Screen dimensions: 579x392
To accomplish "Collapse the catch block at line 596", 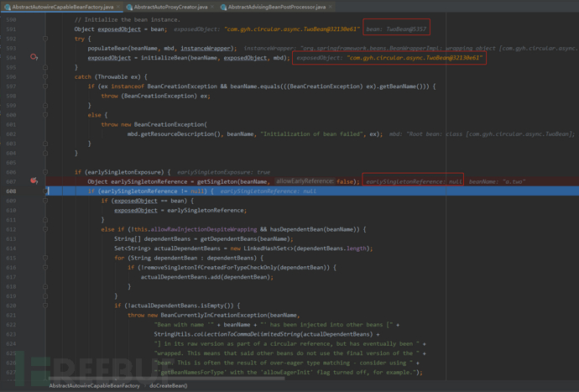I will pyautogui.click(x=46, y=77).
